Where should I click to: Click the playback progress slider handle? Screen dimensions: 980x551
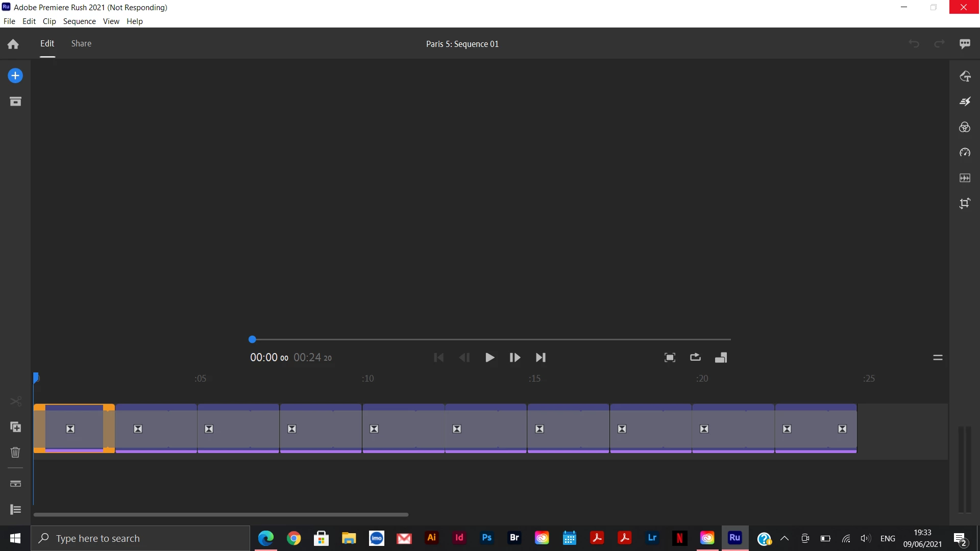(x=252, y=339)
